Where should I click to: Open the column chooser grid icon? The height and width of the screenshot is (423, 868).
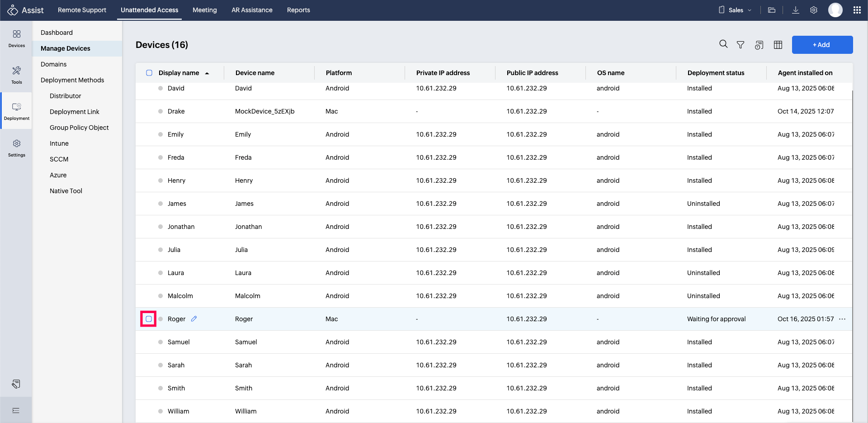tap(778, 45)
